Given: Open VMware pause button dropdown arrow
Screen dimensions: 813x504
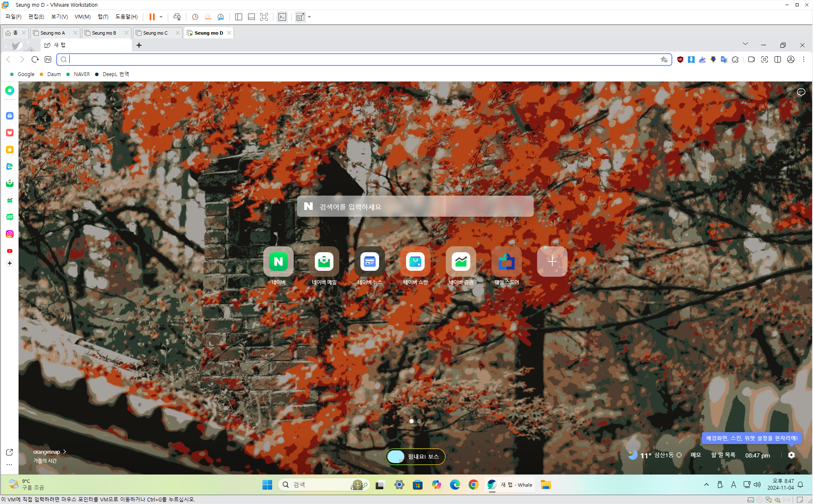Looking at the screenshot, I should (x=161, y=17).
